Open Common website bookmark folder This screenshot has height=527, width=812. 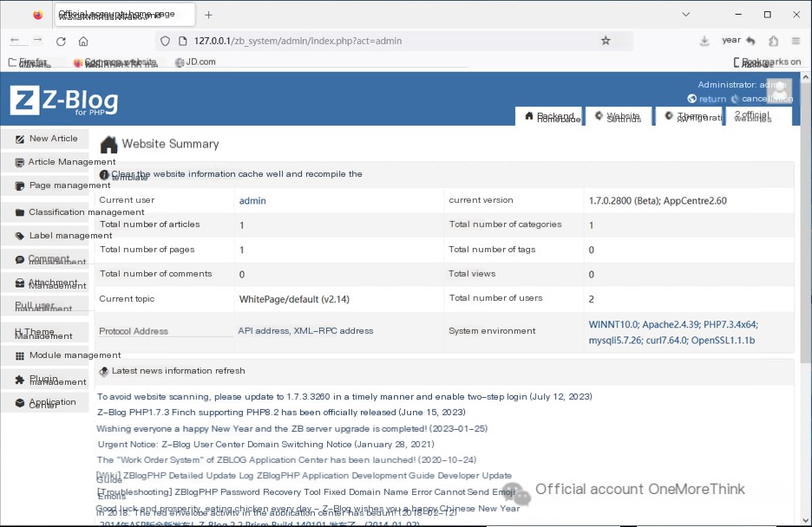tap(115, 62)
